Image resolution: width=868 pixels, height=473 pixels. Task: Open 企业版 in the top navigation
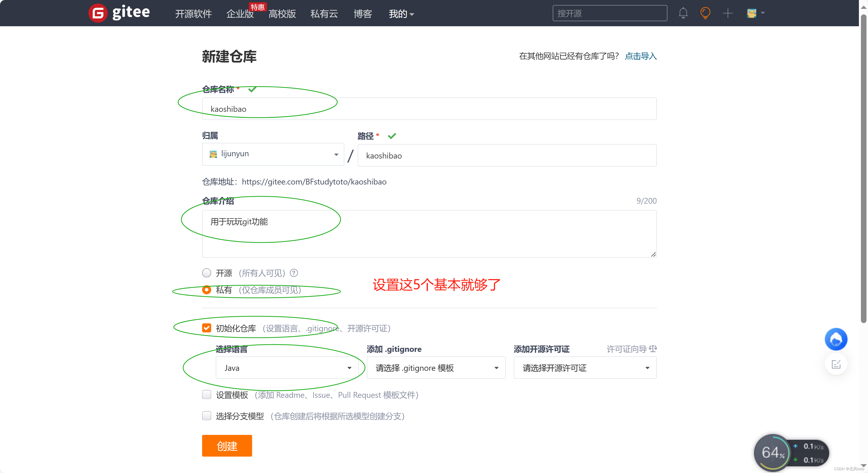(x=240, y=14)
